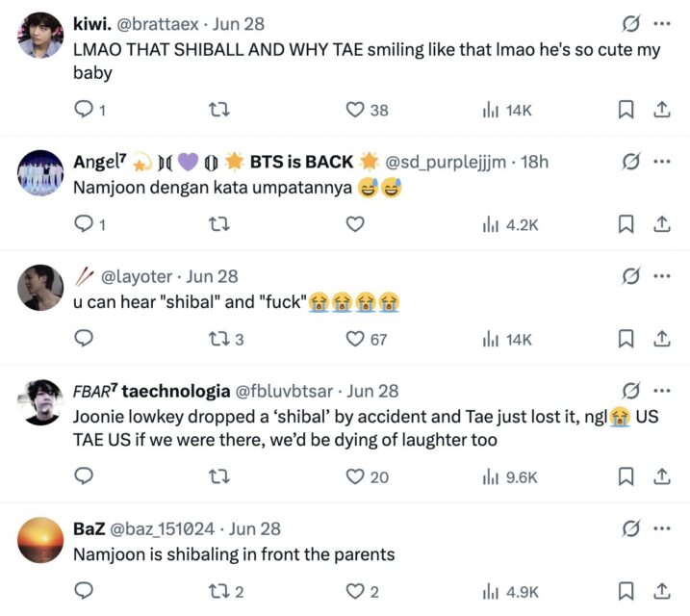The image size is (690, 616).
Task: Click BaZ's sunset profile picture
Action: (x=40, y=541)
